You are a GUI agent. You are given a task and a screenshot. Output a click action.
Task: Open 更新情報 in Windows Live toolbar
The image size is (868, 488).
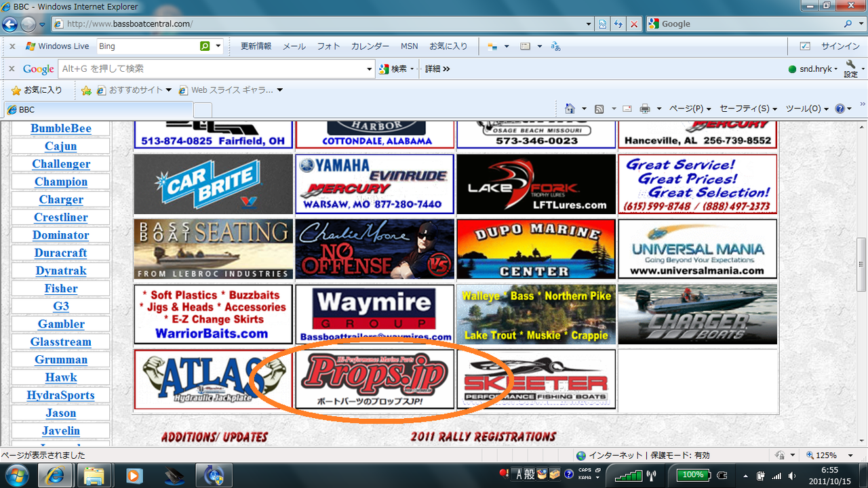coord(256,46)
